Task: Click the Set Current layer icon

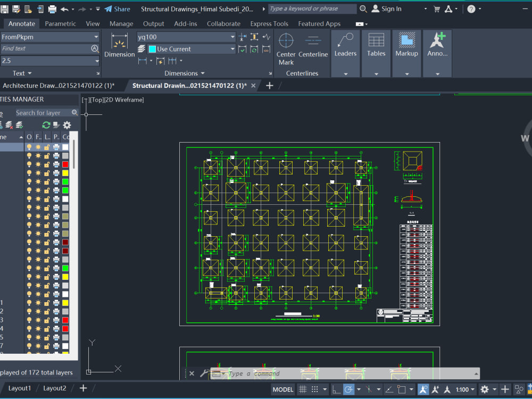Action: click(19, 125)
